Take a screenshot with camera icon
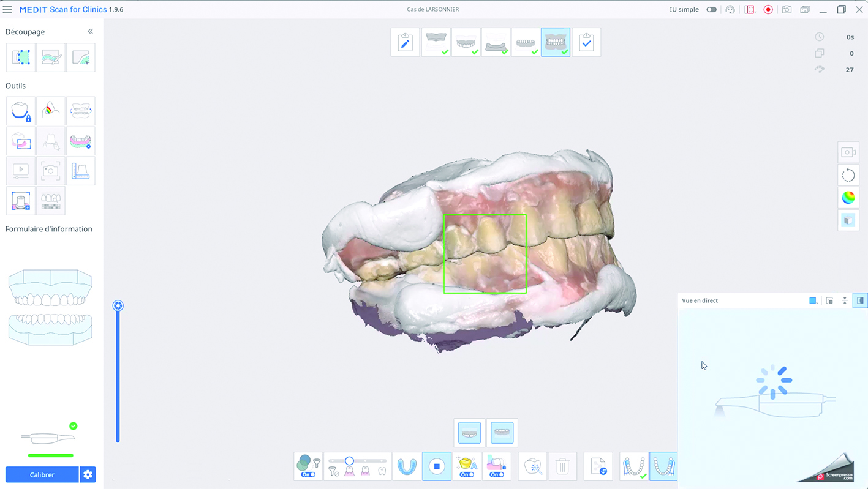Viewport: 868px width, 489px height. click(x=787, y=9)
